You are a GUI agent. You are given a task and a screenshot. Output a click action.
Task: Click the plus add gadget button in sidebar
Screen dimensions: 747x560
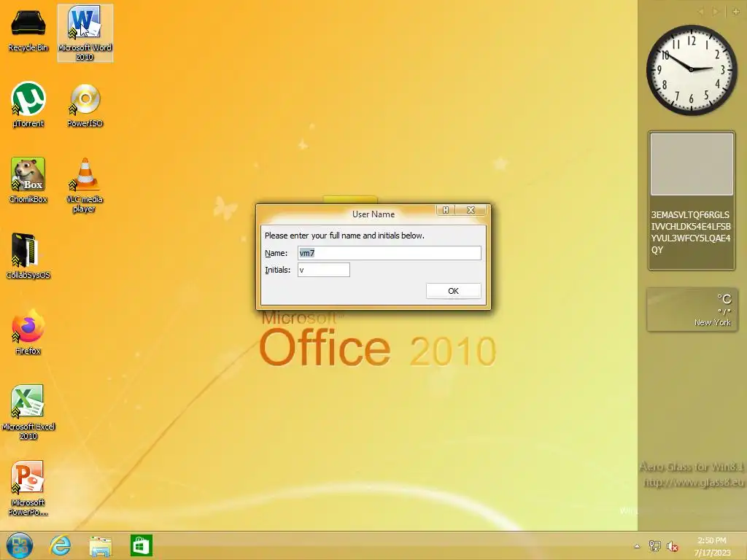click(x=735, y=12)
